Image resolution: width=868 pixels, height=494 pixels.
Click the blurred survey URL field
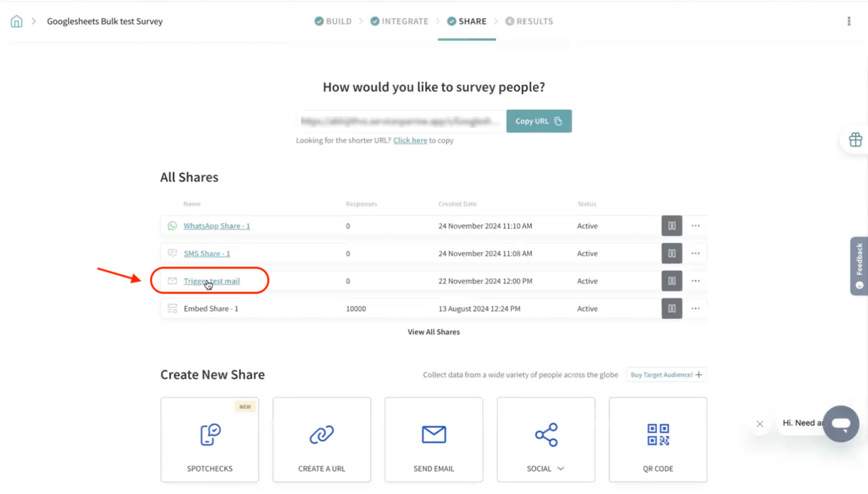401,121
